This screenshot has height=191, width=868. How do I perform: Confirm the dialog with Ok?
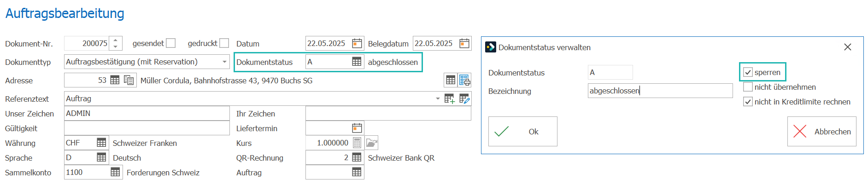tap(522, 131)
